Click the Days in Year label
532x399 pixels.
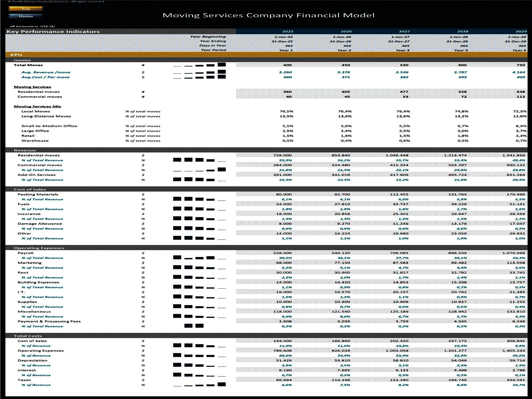(213, 45)
